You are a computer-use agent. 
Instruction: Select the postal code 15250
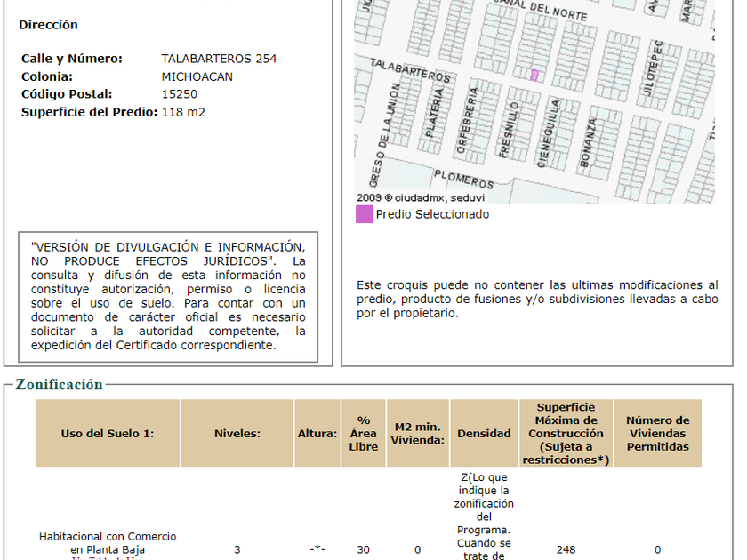(179, 94)
